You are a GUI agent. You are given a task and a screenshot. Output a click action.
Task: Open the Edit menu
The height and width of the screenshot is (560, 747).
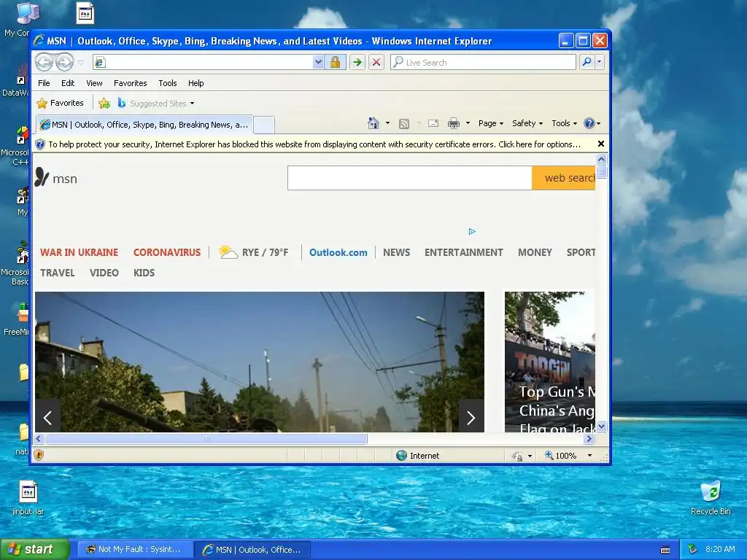[68, 83]
